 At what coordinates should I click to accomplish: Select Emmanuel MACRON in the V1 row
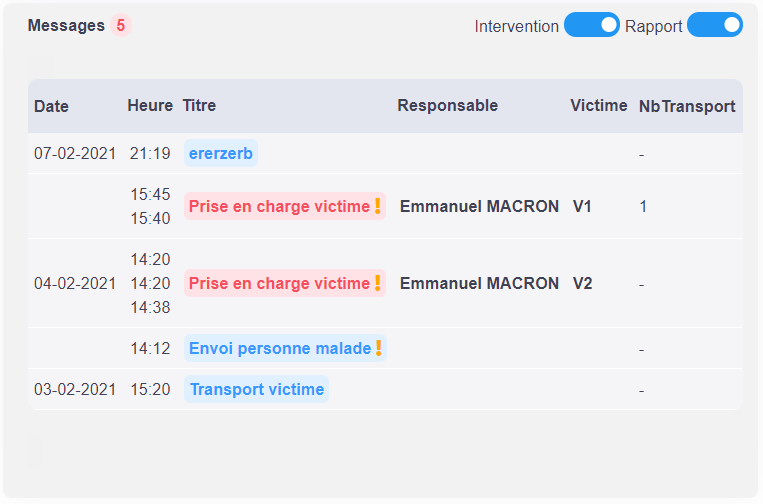[479, 206]
